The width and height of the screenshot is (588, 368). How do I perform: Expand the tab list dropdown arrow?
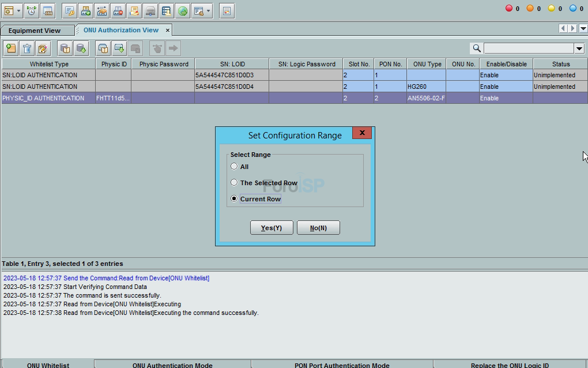pyautogui.click(x=583, y=29)
